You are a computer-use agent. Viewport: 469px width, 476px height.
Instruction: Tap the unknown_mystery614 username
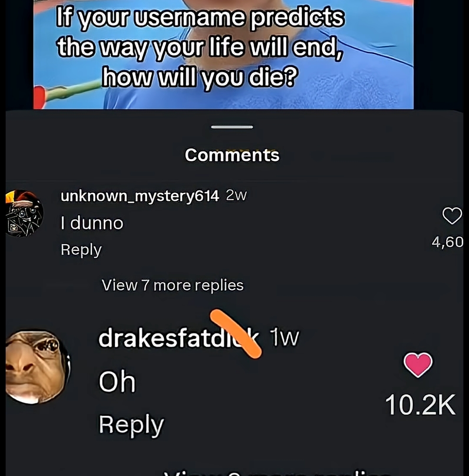[140, 196]
